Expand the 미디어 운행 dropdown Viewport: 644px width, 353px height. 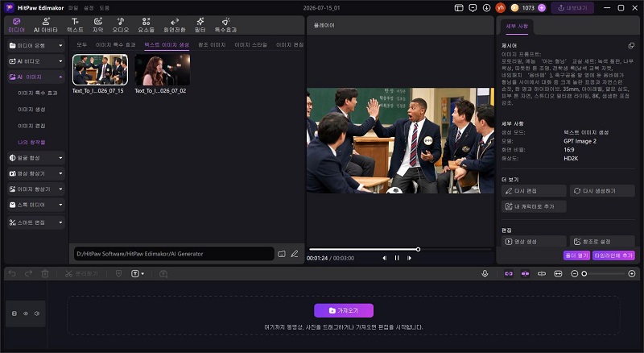[x=36, y=46]
